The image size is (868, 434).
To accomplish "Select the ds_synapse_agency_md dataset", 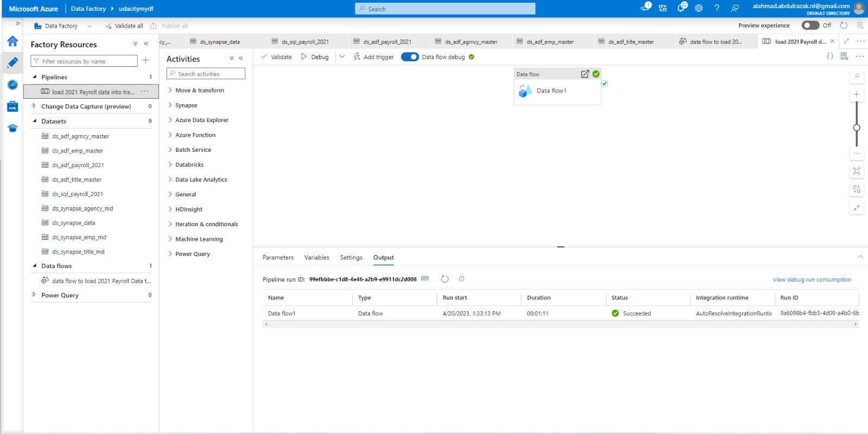I will tap(82, 208).
